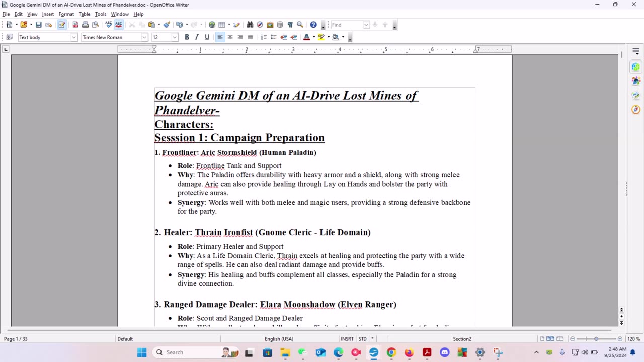Open Styles and Formatting icon
The height and width of the screenshot is (362, 644).
9,37
